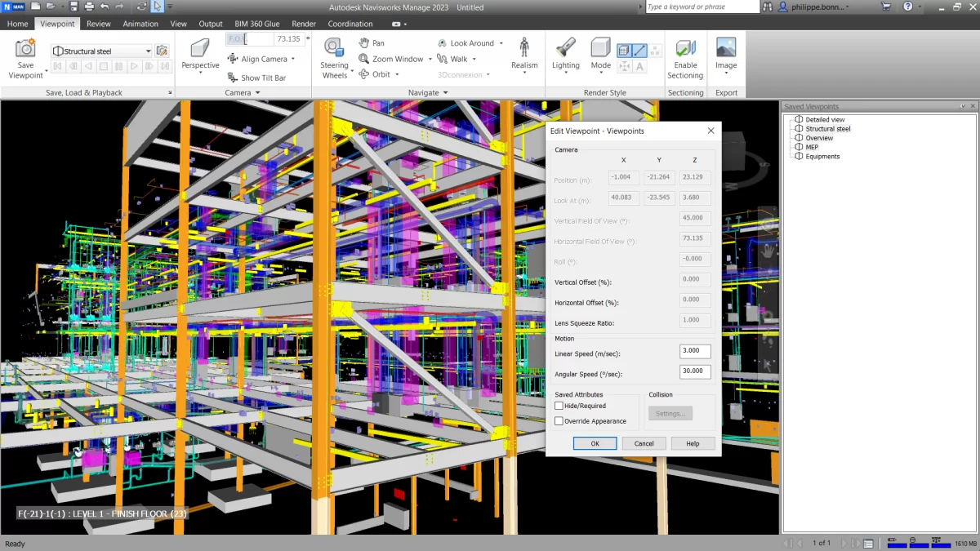980x551 pixels.
Task: Click the Linear Speed input field
Action: pyautogui.click(x=695, y=351)
